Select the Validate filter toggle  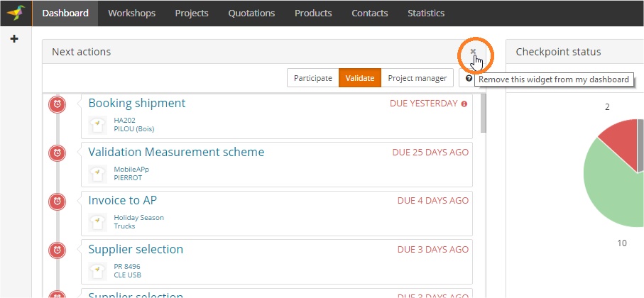(x=360, y=78)
